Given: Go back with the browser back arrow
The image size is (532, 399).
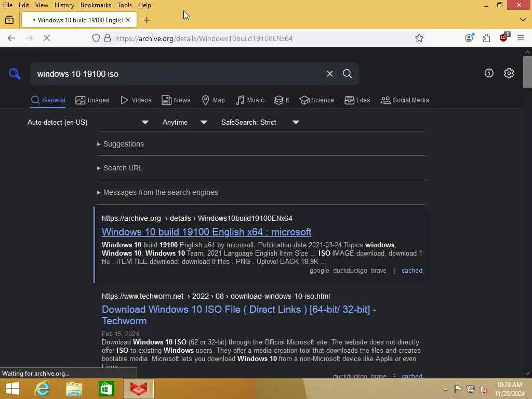Looking at the screenshot, I should click(x=11, y=38).
